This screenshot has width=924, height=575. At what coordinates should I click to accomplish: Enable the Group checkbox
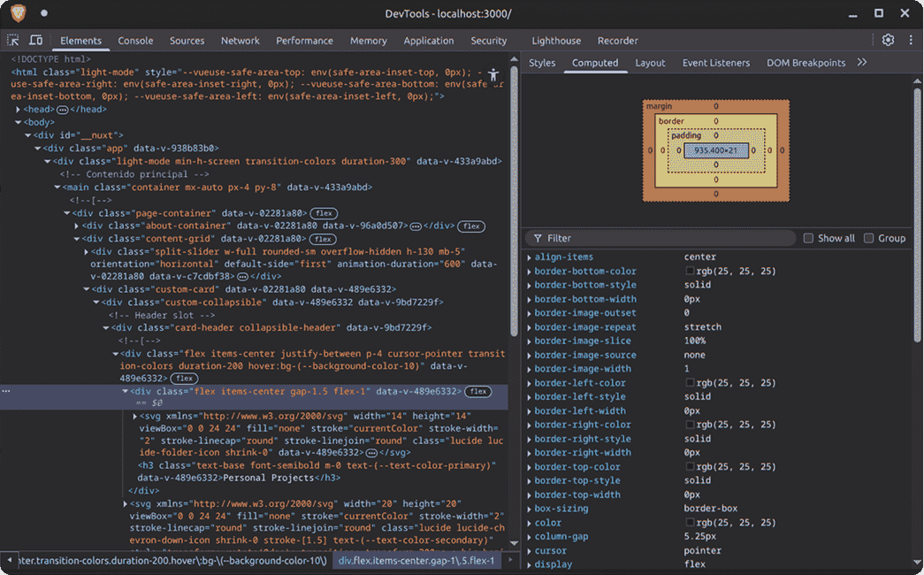(868, 238)
